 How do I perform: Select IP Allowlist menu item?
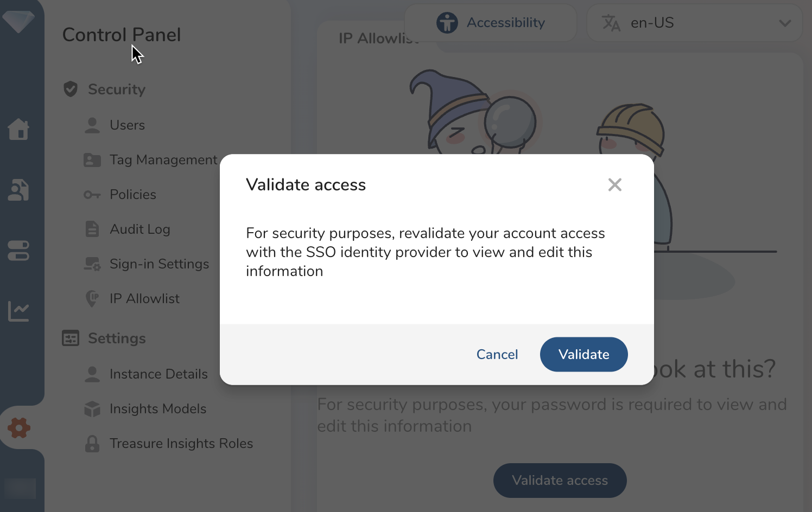[144, 299]
